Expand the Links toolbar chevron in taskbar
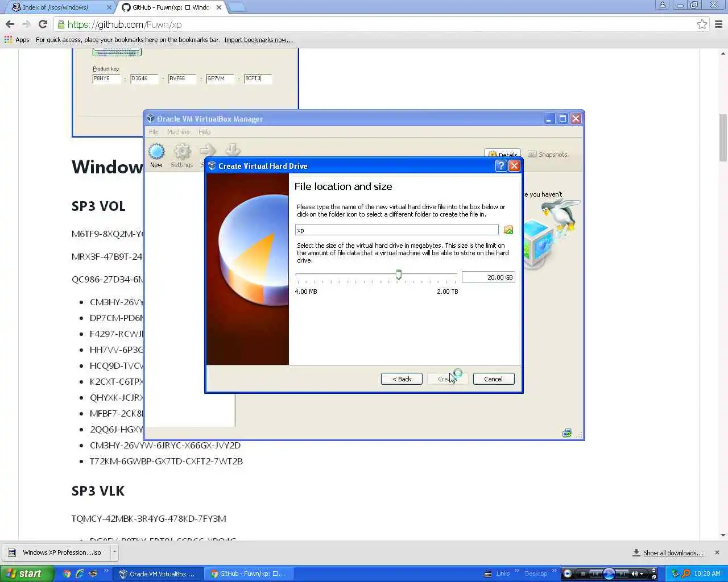Image resolution: width=728 pixels, height=582 pixels. [517, 571]
